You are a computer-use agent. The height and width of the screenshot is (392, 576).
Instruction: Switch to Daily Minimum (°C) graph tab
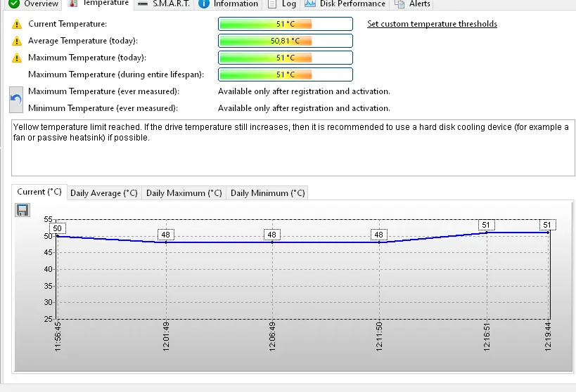pos(267,193)
